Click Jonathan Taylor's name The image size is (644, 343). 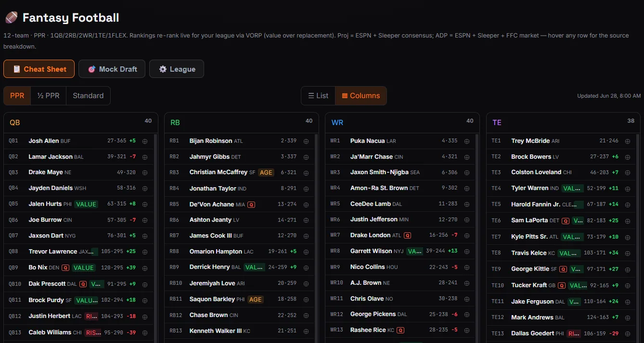213,189
